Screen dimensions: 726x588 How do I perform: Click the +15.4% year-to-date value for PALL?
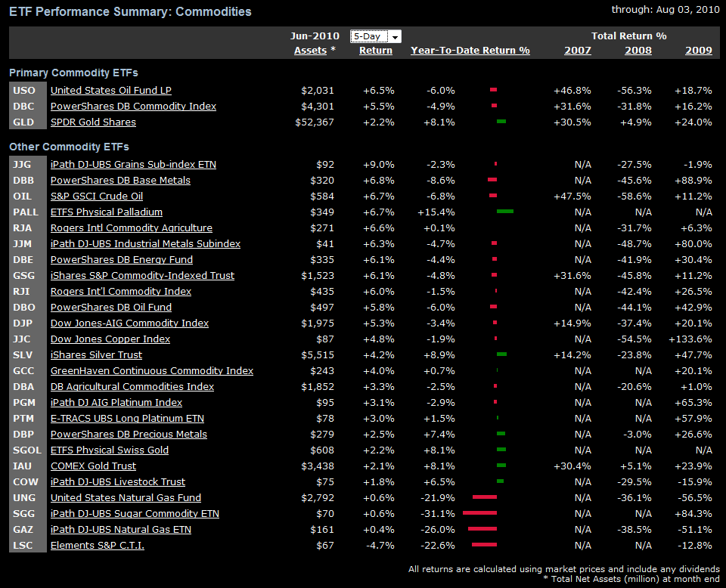[x=436, y=212]
